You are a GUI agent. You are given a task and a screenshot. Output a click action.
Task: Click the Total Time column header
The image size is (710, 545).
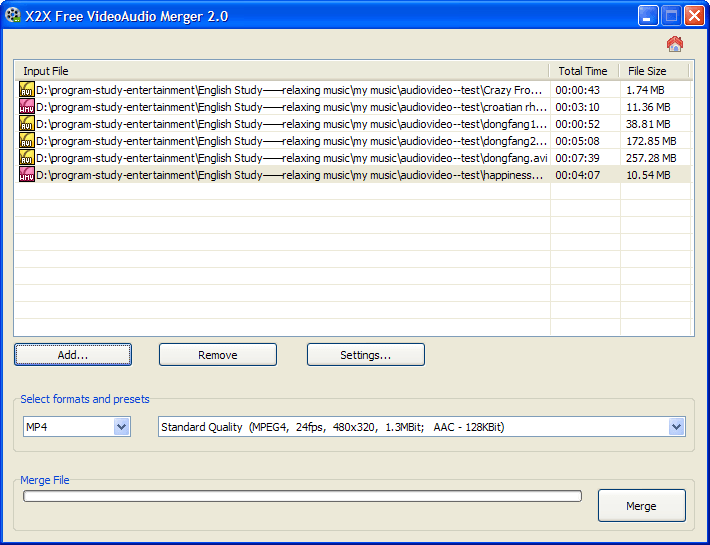pos(583,71)
